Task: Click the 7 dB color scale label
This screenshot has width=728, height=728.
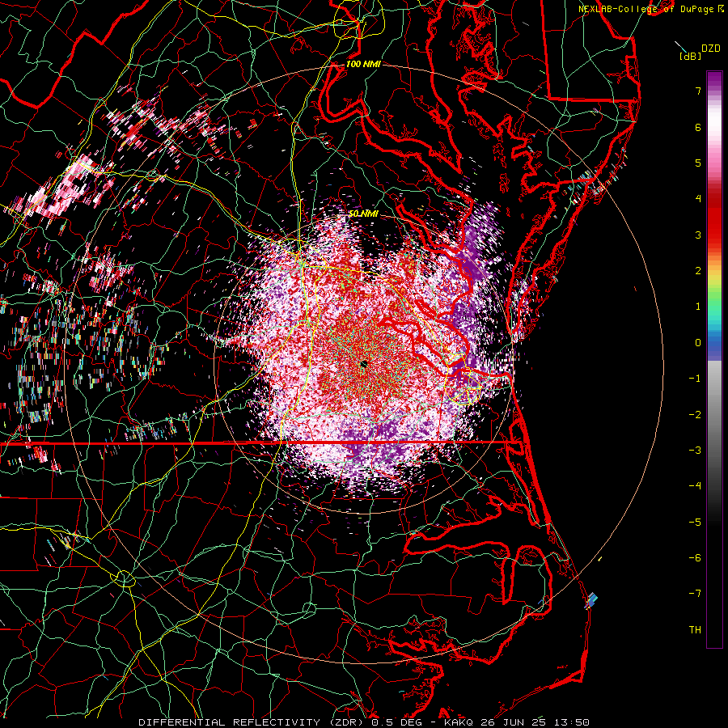Action: coord(698,91)
